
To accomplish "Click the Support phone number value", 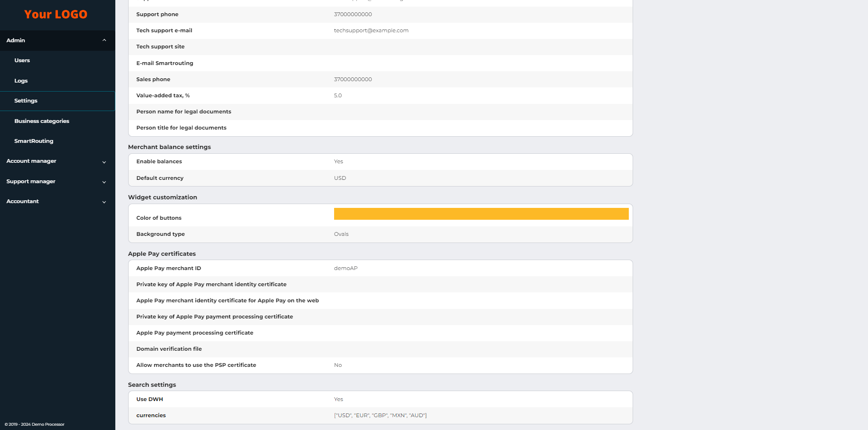I will pyautogui.click(x=353, y=14).
